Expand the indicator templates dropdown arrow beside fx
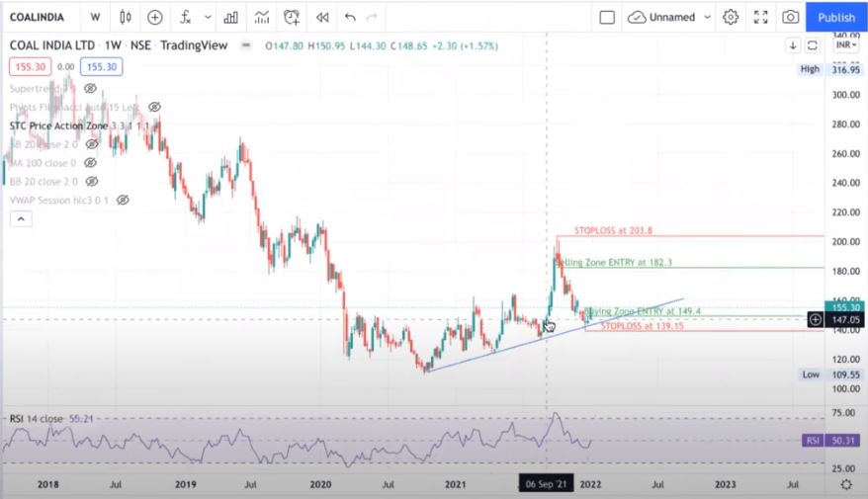Screen dimensions: 868x499 click(208, 17)
